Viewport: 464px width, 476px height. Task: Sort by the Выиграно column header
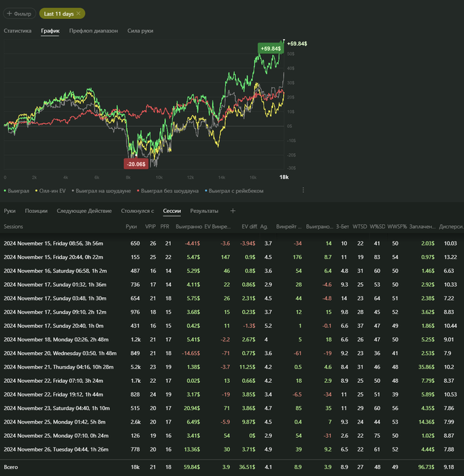[188, 226]
